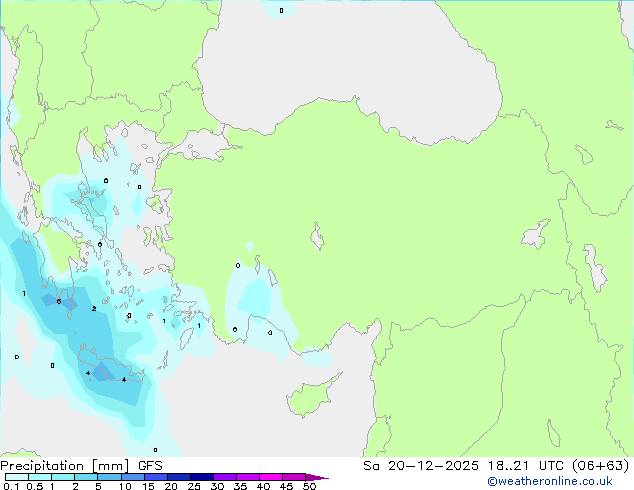Click the '0.5' legend label
This screenshot has height=490, width=634.
(x=35, y=486)
